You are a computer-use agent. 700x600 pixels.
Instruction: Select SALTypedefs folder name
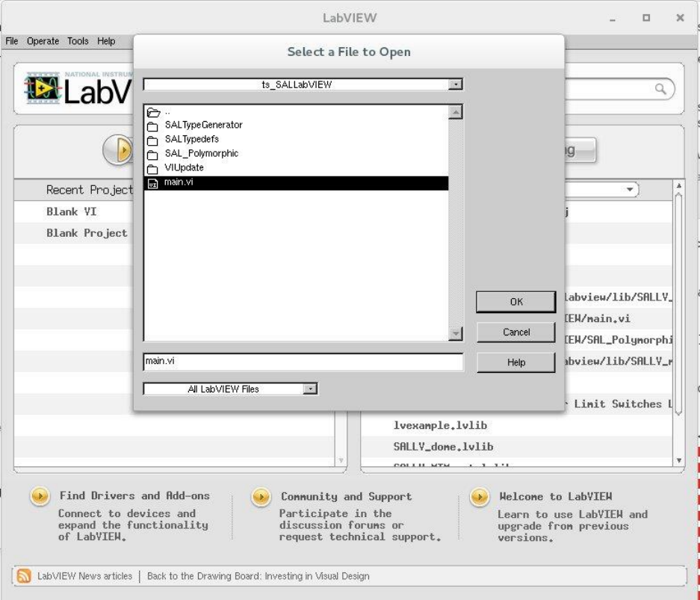[191, 139]
